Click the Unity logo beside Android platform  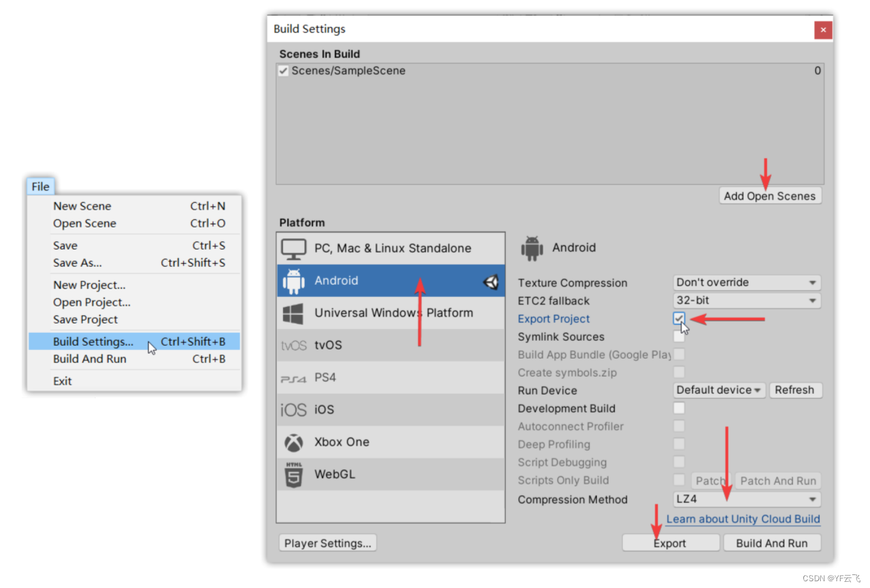tap(491, 282)
